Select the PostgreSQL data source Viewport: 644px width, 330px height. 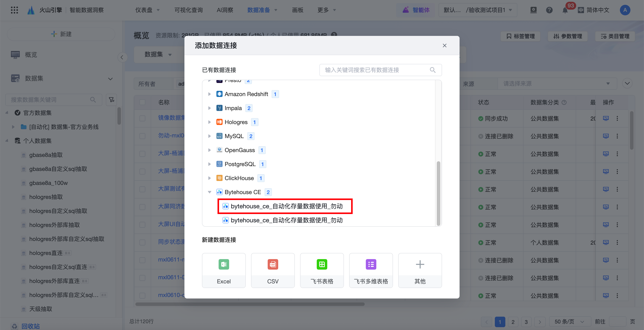click(x=240, y=164)
